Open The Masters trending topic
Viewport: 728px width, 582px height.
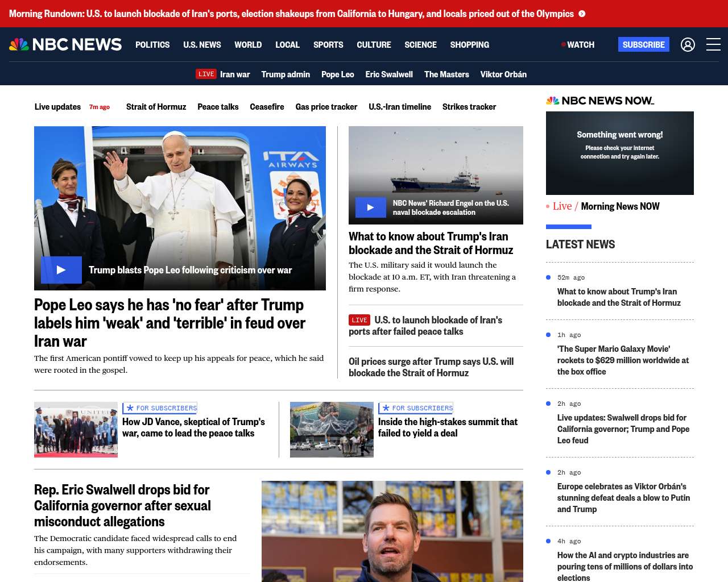tap(446, 74)
